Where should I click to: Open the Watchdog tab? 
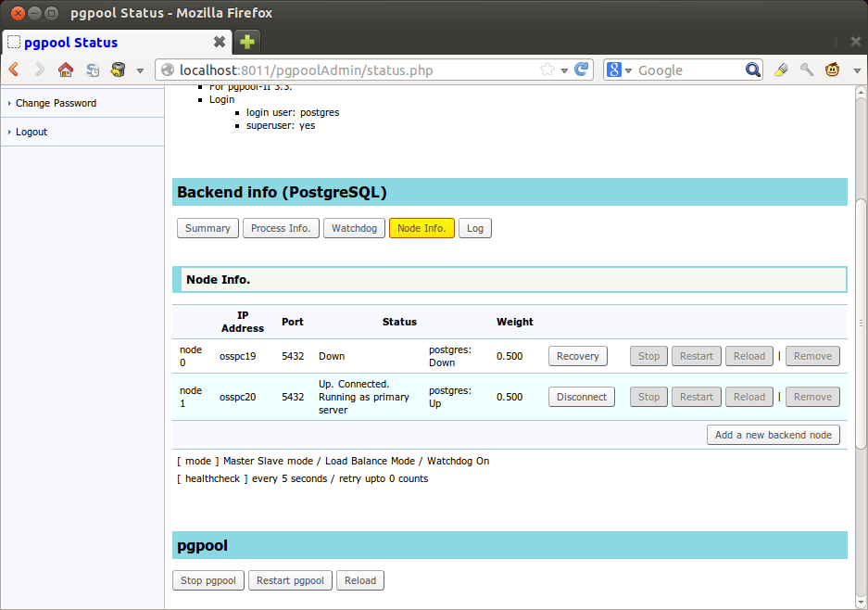(x=354, y=228)
